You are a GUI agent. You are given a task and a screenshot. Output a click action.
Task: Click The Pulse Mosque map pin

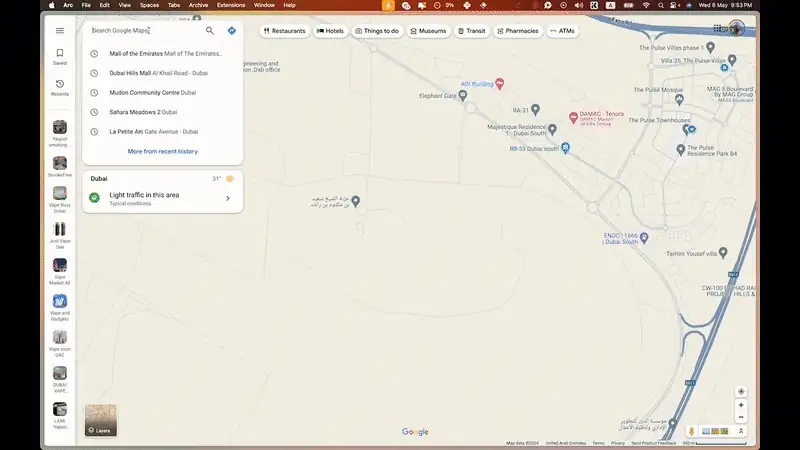click(679, 100)
